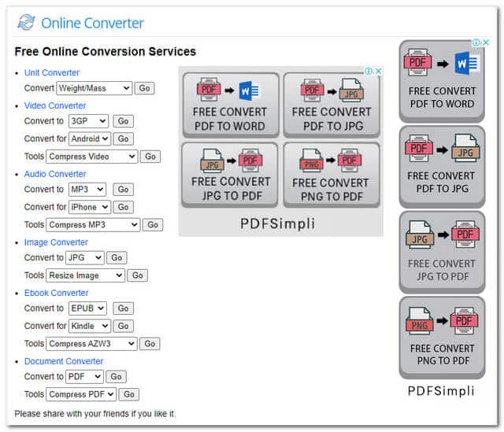Screen dimensions: 504x432
Task: Expand the MP3 audio format dropdown
Action: pos(87,190)
